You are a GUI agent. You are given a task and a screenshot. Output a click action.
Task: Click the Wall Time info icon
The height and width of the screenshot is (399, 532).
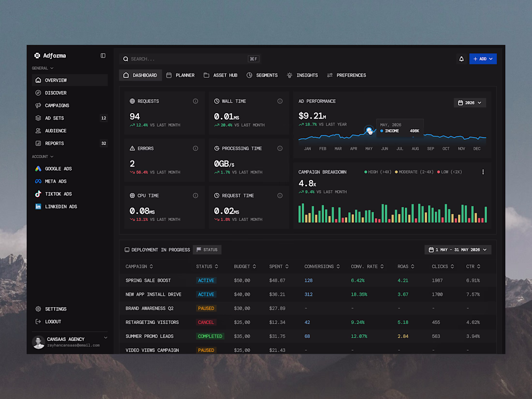[280, 101]
